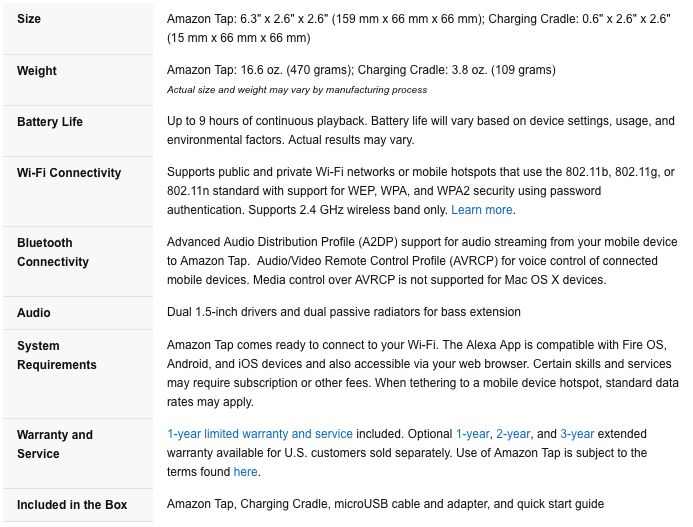Open the Wi-Fi "Learn more" link

(x=481, y=210)
